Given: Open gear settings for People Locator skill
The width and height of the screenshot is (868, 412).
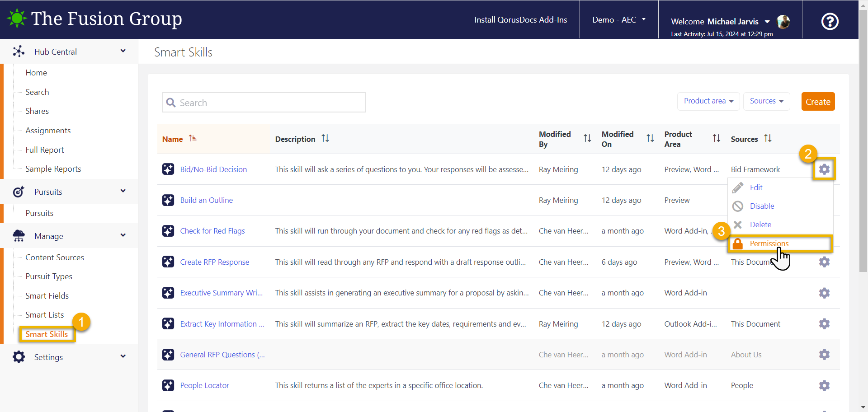Looking at the screenshot, I should (824, 385).
